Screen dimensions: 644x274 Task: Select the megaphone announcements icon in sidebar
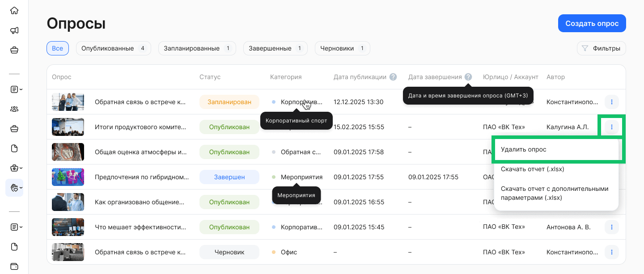click(14, 30)
